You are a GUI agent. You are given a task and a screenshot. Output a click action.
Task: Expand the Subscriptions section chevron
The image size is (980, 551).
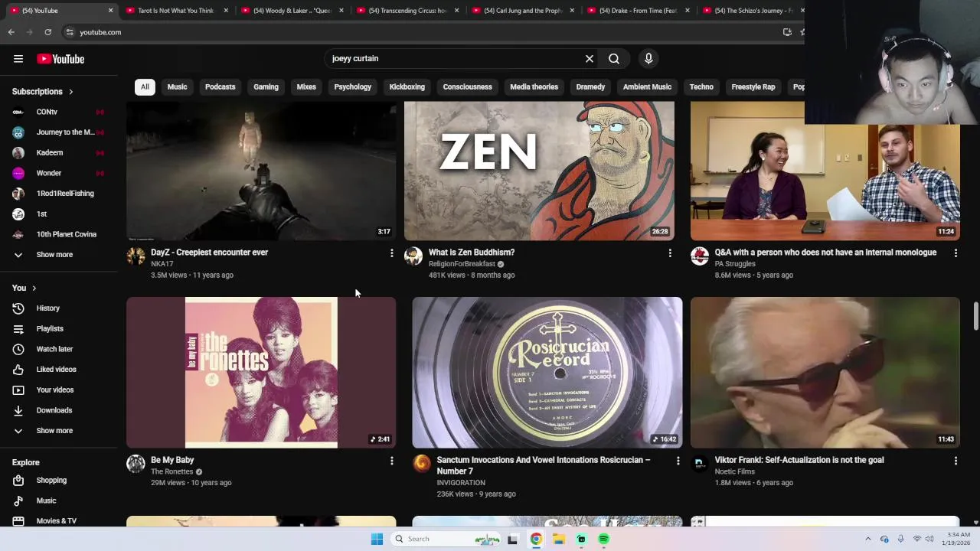coord(70,92)
